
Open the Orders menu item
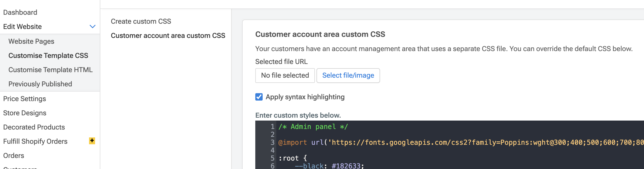pyautogui.click(x=14, y=156)
